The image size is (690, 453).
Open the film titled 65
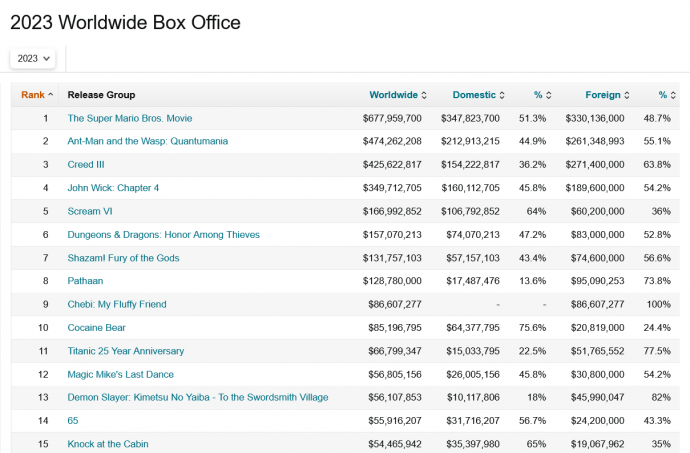click(x=73, y=420)
